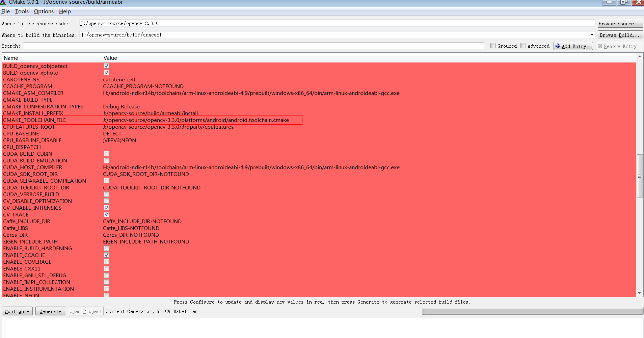Enable ENABLE_INSTRUMENTATION checkbox
The width and height of the screenshot is (644, 338).
pos(107,289)
